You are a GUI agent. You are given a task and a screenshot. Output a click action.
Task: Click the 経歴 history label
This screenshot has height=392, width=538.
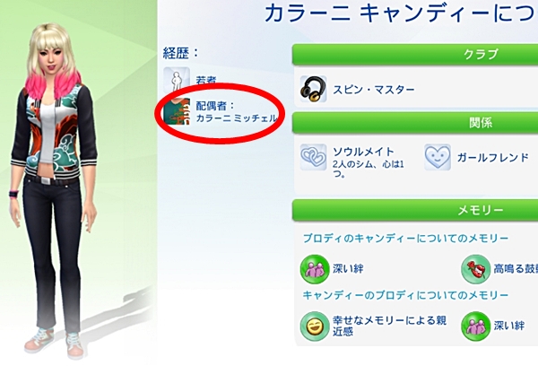[x=180, y=53]
